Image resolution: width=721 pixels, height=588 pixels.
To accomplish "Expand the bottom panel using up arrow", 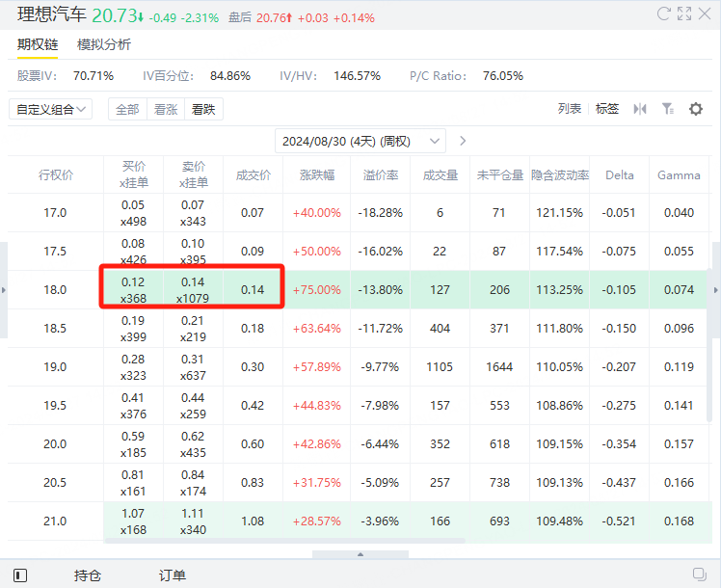I will (x=360, y=554).
